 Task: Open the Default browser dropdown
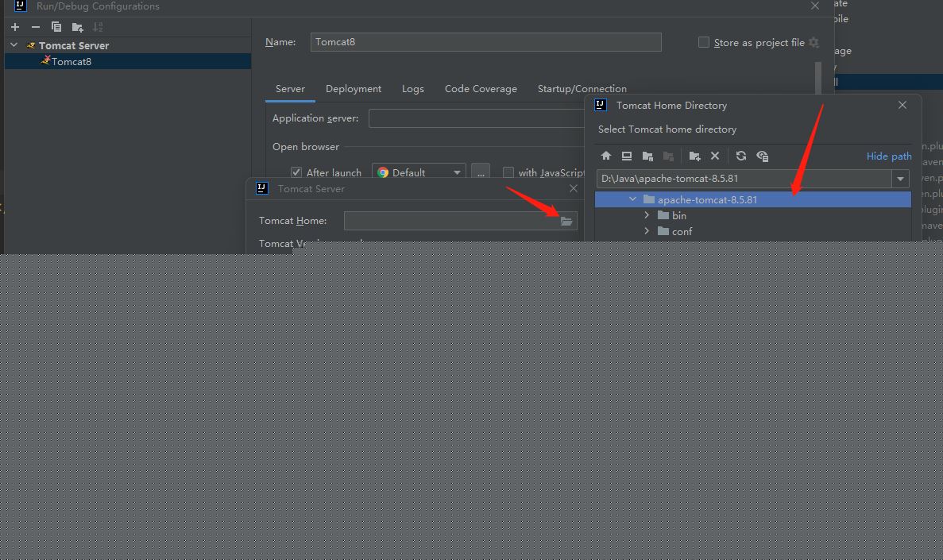(419, 172)
